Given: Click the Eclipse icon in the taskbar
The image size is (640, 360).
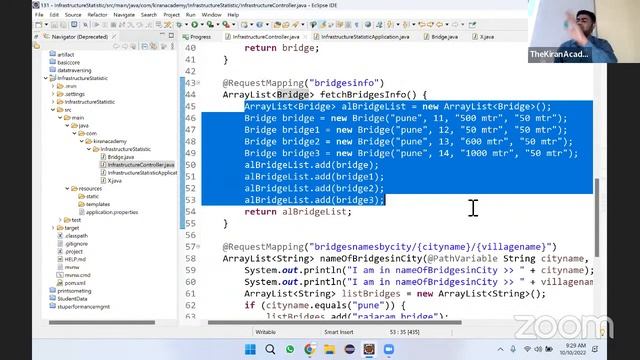Looking at the screenshot, I should (349, 349).
